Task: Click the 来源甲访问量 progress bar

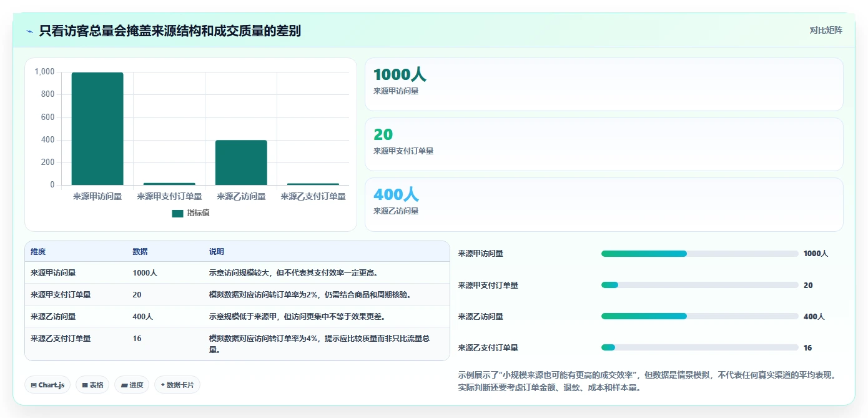Action: click(699, 254)
